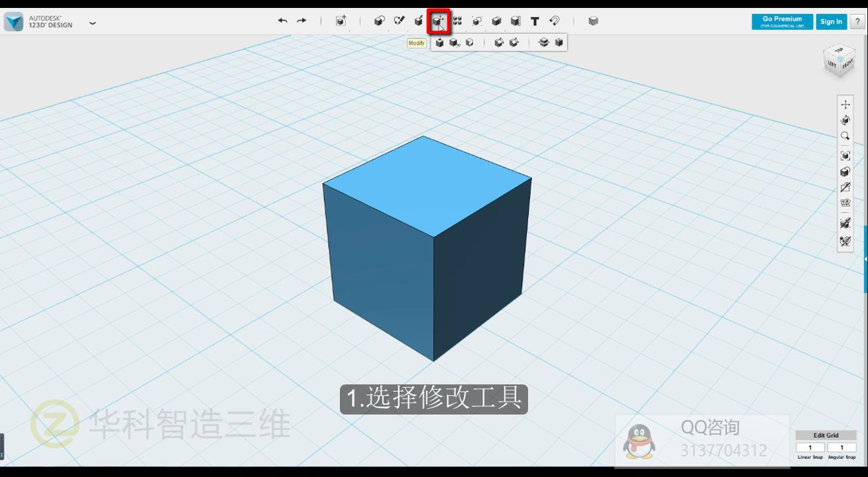Select the left front face of the cube
868x477 pixels.
[381, 272]
